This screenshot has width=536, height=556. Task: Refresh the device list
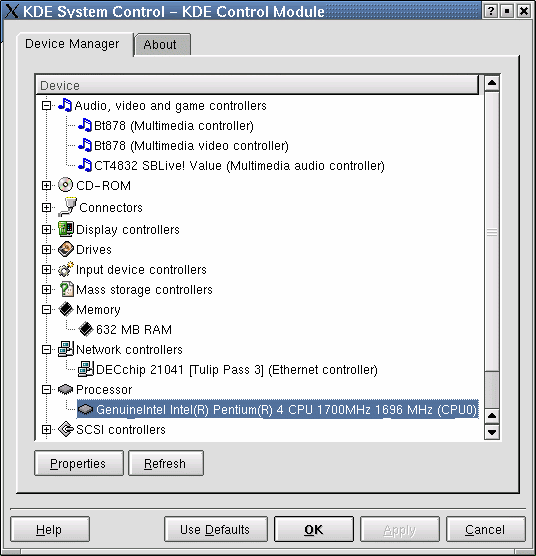pyautogui.click(x=166, y=463)
